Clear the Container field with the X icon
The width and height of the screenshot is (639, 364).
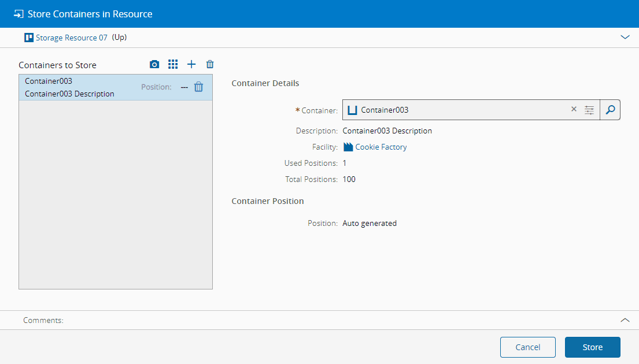click(x=574, y=109)
